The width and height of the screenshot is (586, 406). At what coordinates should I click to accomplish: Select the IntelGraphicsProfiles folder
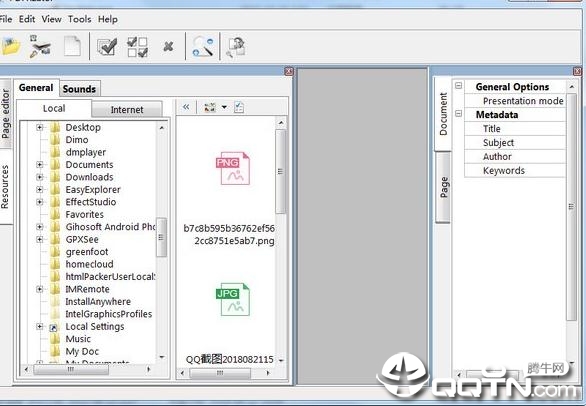coord(108,314)
